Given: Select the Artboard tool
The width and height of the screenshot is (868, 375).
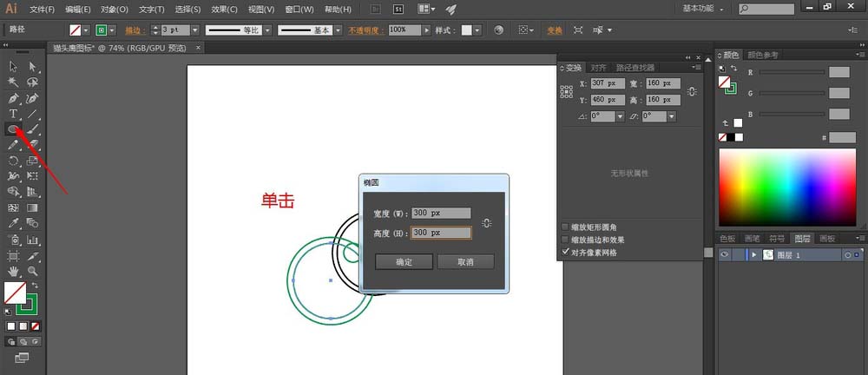Looking at the screenshot, I should pos(13,256).
